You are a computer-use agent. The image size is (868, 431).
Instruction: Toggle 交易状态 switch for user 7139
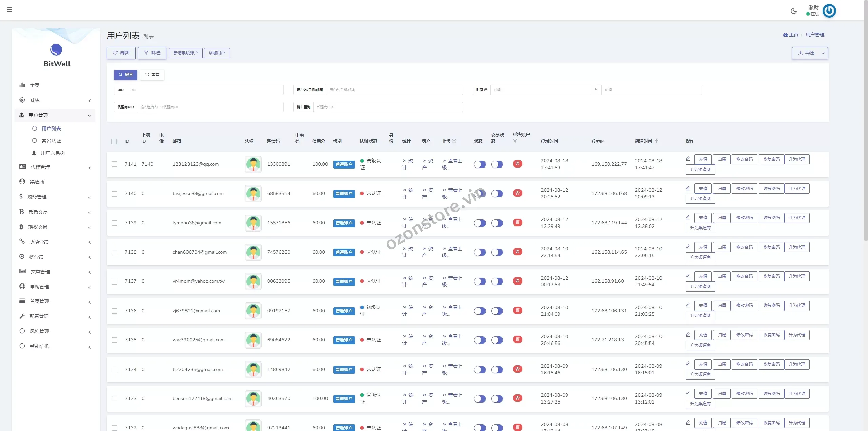pyautogui.click(x=497, y=223)
